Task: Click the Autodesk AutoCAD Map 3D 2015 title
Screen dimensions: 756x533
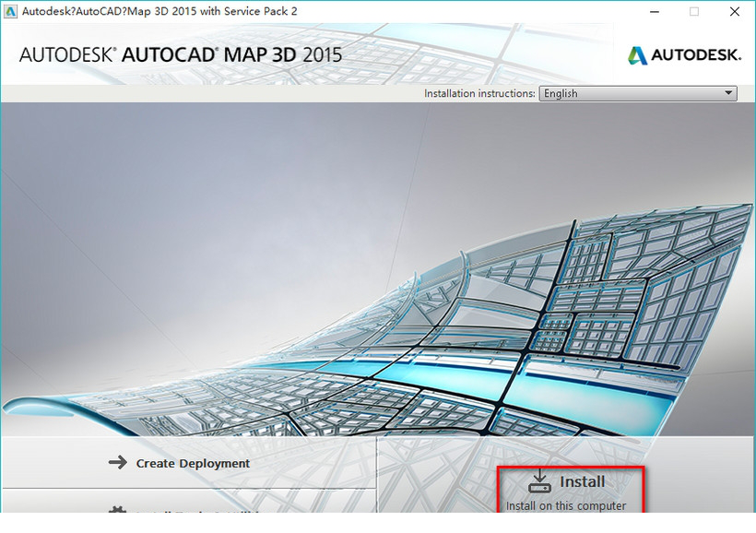Action: click(181, 55)
